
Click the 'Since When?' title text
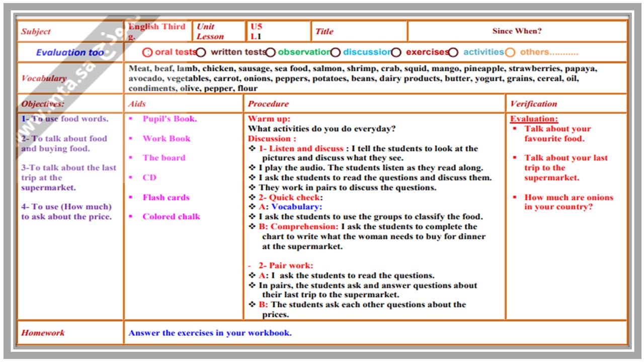coord(517,31)
